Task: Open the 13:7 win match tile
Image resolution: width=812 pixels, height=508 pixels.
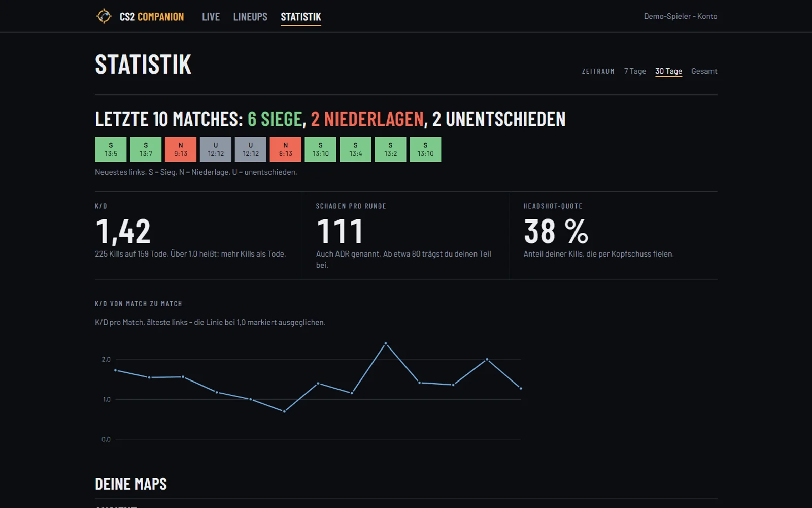Action: point(146,149)
